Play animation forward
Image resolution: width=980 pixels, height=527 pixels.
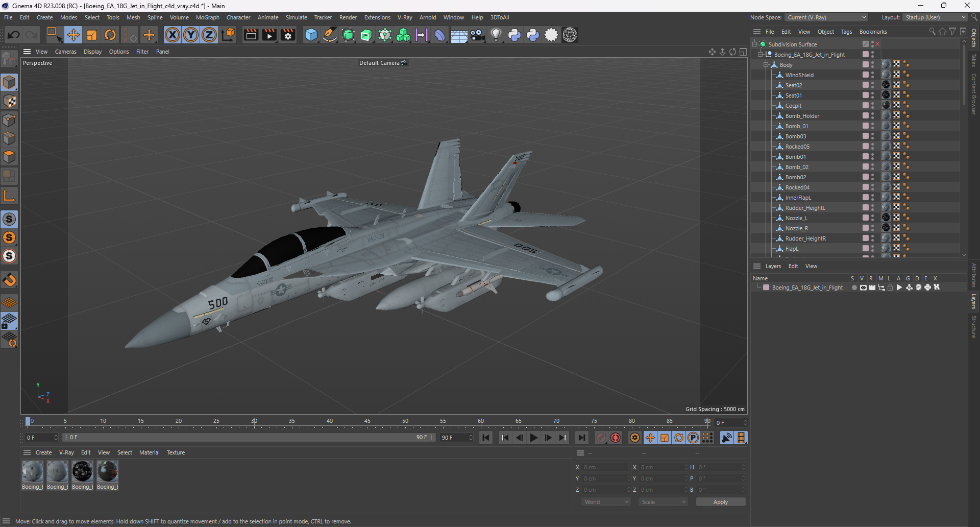point(533,438)
